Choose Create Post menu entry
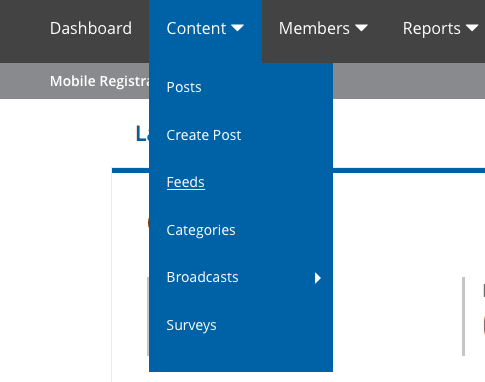 [204, 135]
